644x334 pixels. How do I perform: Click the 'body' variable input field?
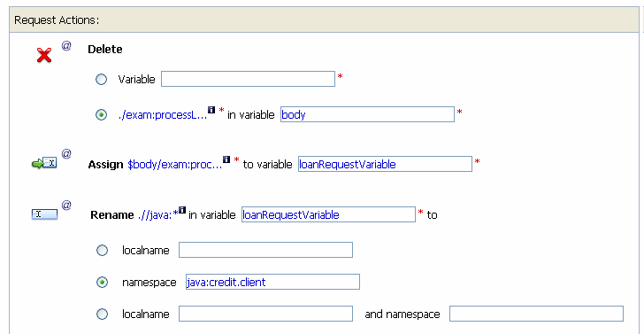coord(368,114)
